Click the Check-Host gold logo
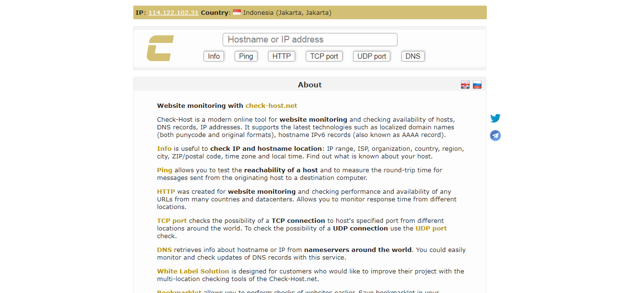 [x=160, y=48]
